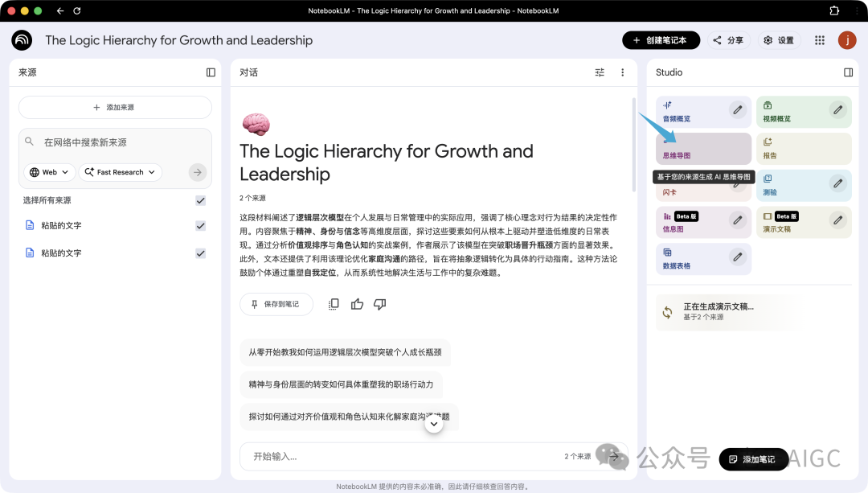Click the 2 个来源 indicator in the input box
Screen dimensions: 868x493
click(x=577, y=457)
